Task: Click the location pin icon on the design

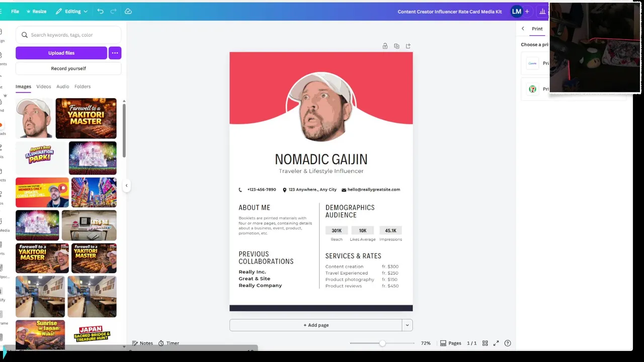Action: point(284,190)
